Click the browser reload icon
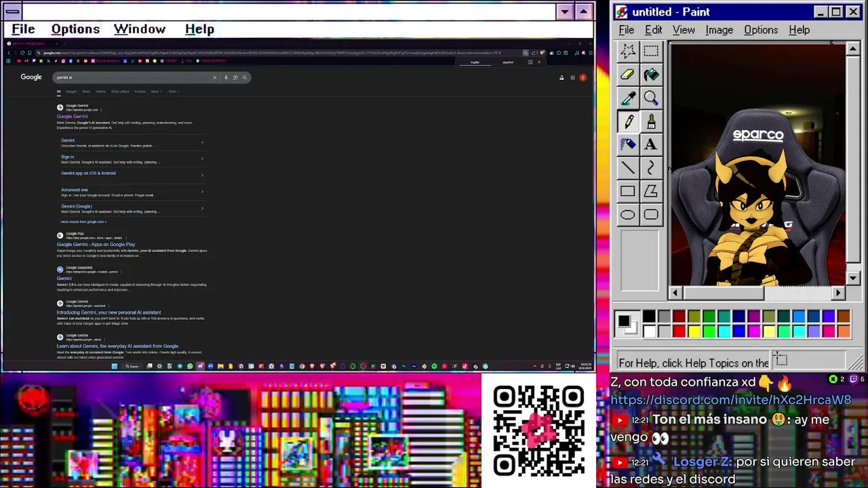Image resolution: width=868 pixels, height=488 pixels. [22, 53]
